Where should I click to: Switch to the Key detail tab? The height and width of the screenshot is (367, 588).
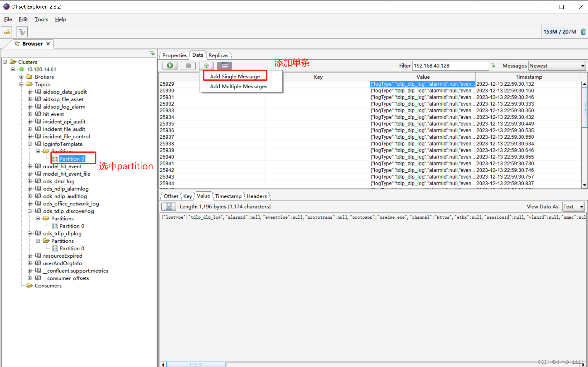[188, 196]
